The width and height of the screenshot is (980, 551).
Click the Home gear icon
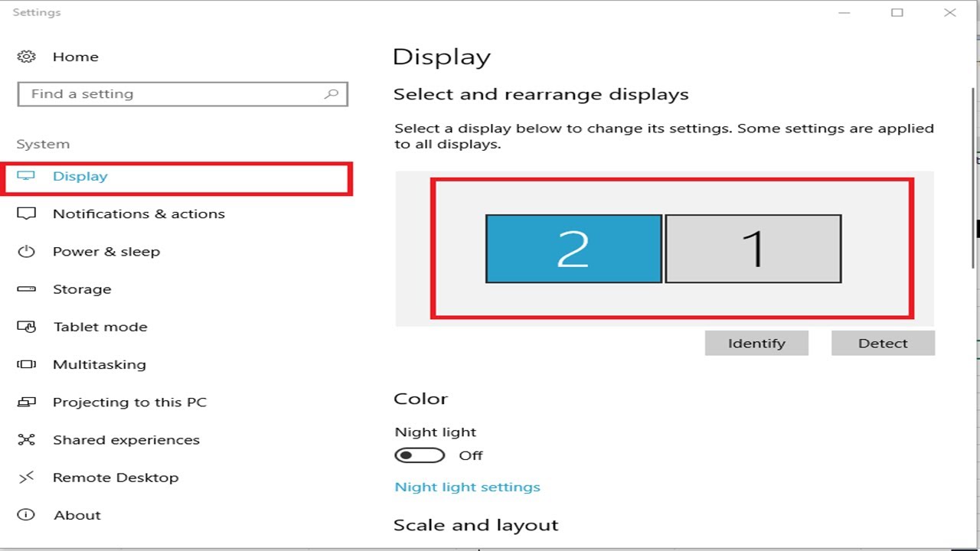(x=27, y=57)
